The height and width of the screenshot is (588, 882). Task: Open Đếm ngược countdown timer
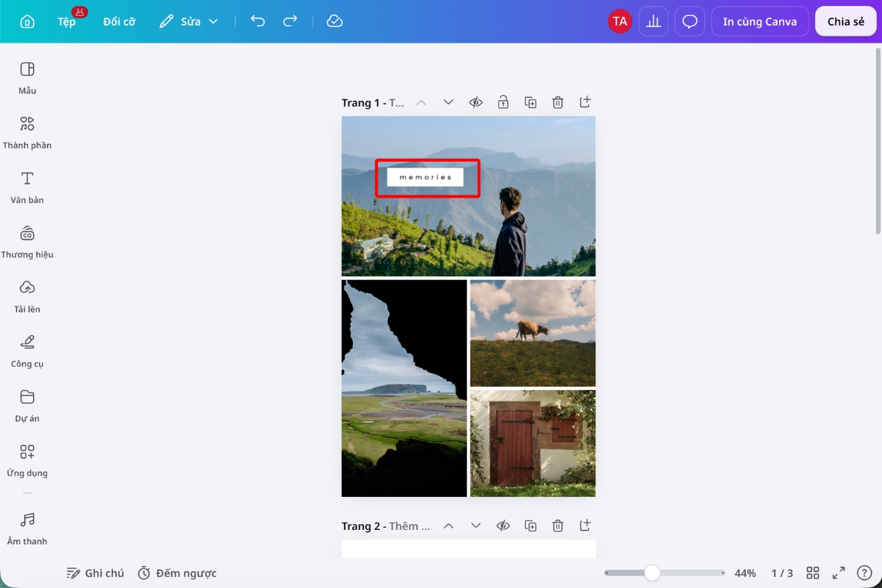click(177, 573)
